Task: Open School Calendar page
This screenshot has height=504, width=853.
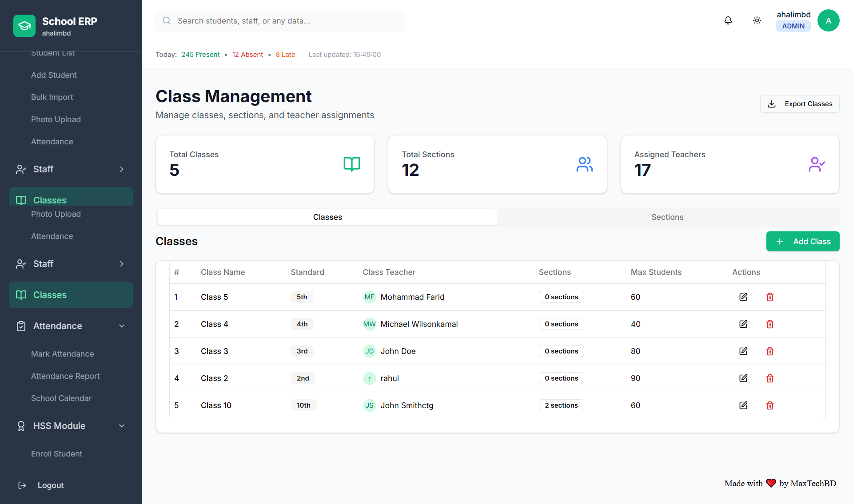Action: pos(61,398)
